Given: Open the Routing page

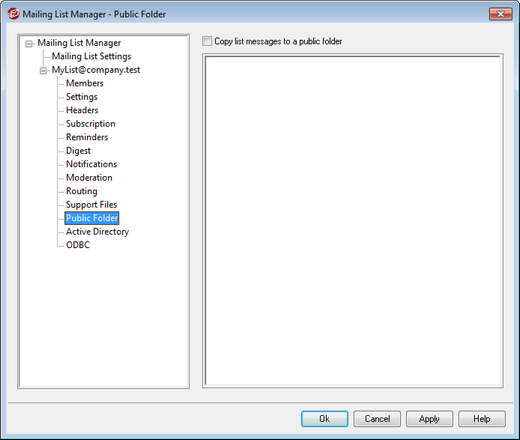Looking at the screenshot, I should click(x=82, y=191).
